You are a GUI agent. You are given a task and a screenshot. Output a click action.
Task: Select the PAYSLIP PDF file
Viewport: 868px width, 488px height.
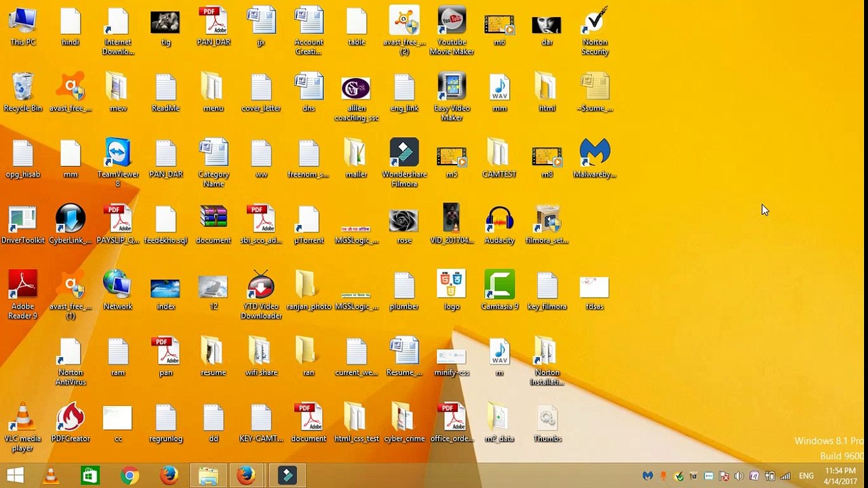pyautogui.click(x=118, y=224)
